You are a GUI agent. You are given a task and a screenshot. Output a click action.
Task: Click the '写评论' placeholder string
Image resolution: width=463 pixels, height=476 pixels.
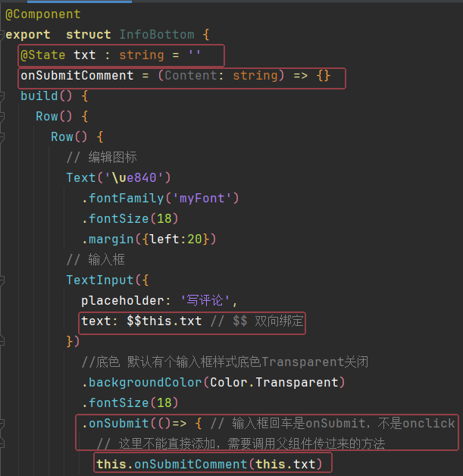tap(205, 301)
